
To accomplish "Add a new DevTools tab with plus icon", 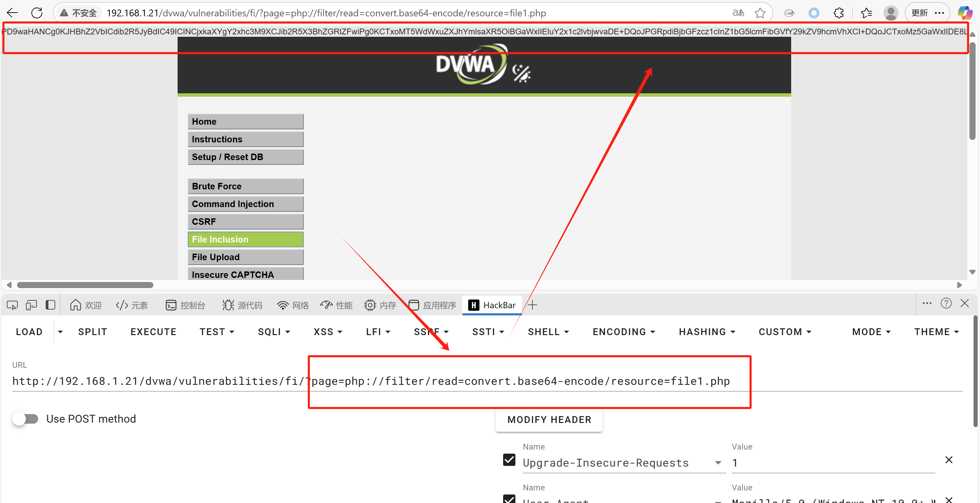I will coord(532,305).
